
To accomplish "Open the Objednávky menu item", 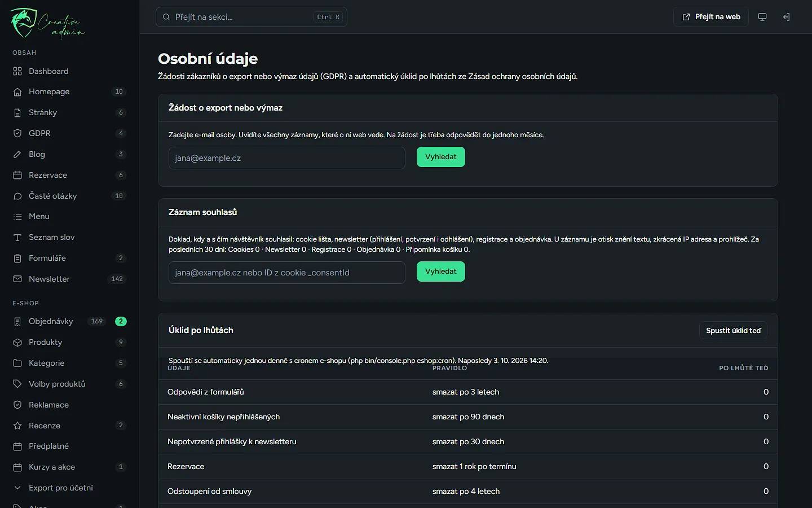I will coord(69,321).
